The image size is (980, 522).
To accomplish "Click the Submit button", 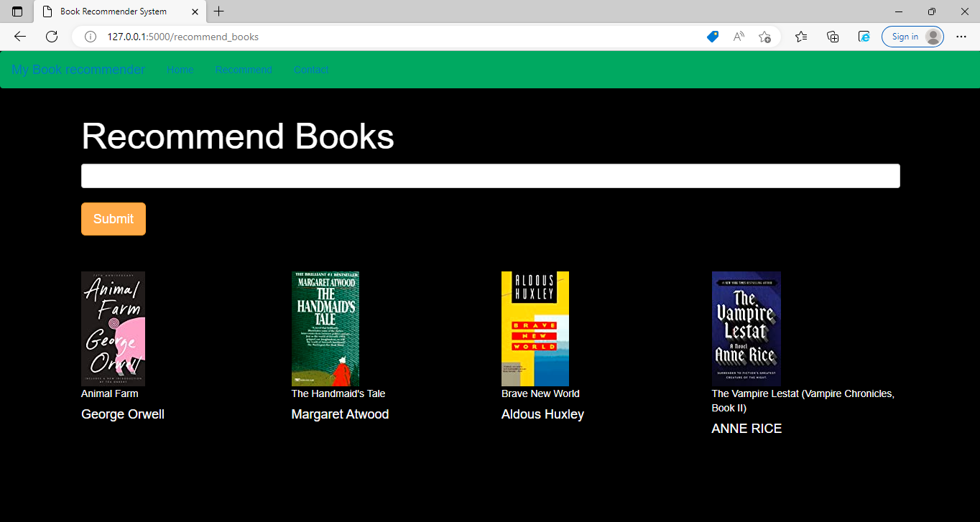I will point(113,218).
